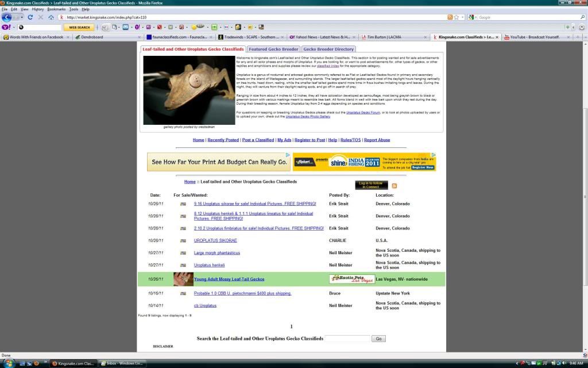Click the vertical page scrollbar
The width and height of the screenshot is (588, 368).
click(585, 197)
